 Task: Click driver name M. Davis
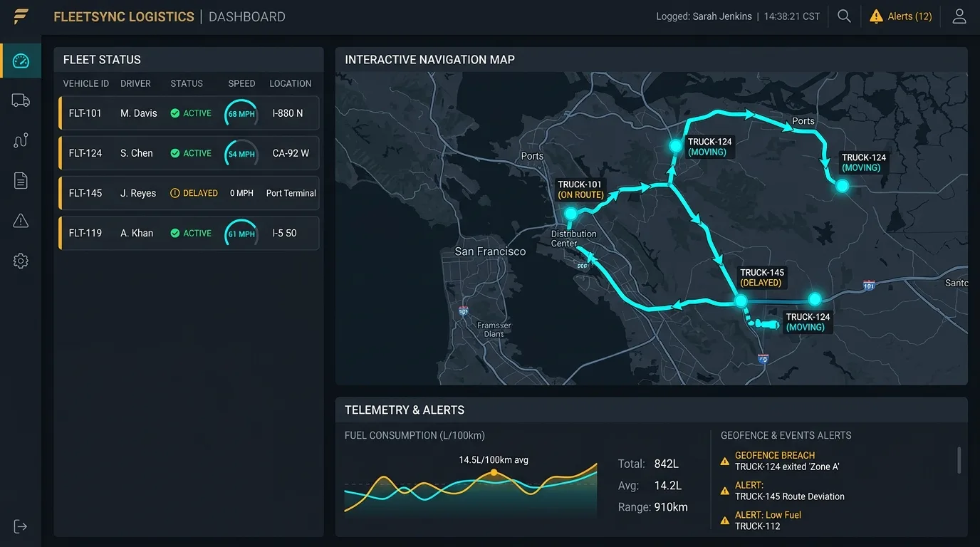click(x=139, y=113)
